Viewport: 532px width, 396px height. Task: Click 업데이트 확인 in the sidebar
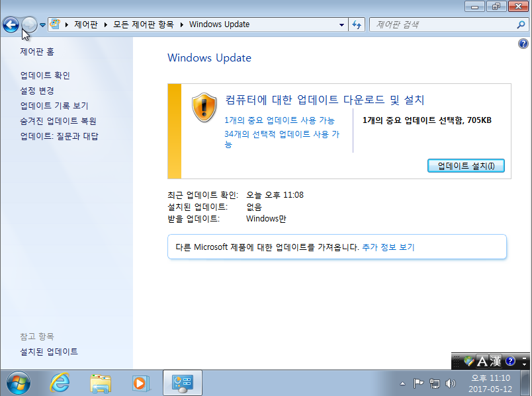point(45,75)
